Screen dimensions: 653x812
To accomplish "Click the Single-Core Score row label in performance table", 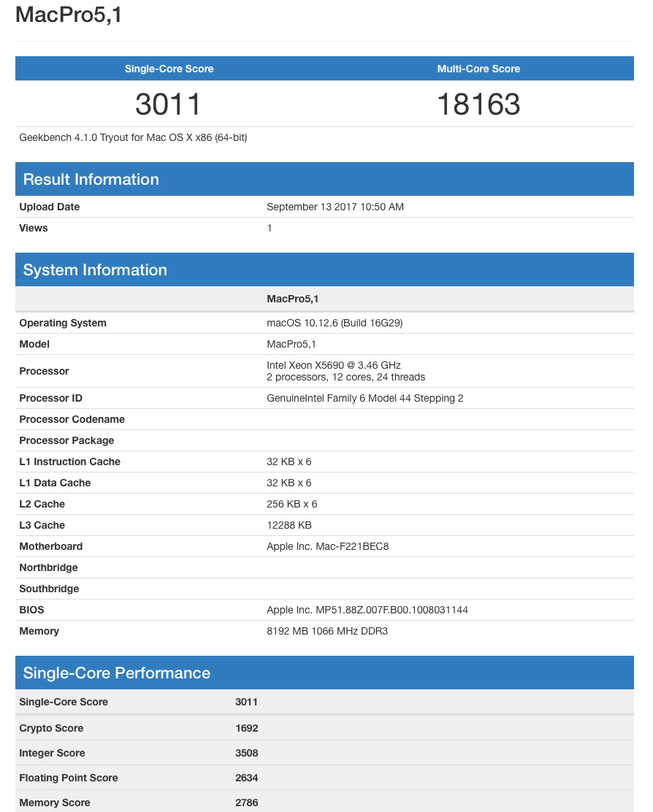I will (64, 702).
